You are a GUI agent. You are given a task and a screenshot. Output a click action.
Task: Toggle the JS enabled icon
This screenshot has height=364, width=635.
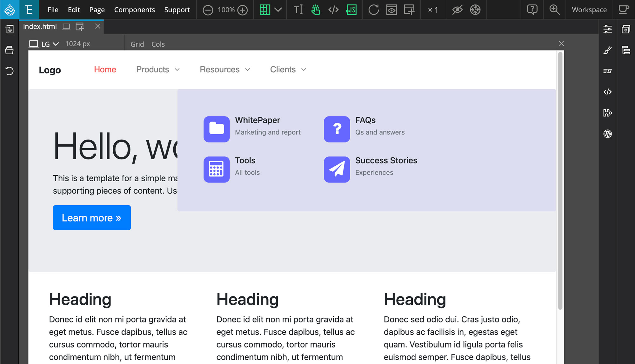351,10
